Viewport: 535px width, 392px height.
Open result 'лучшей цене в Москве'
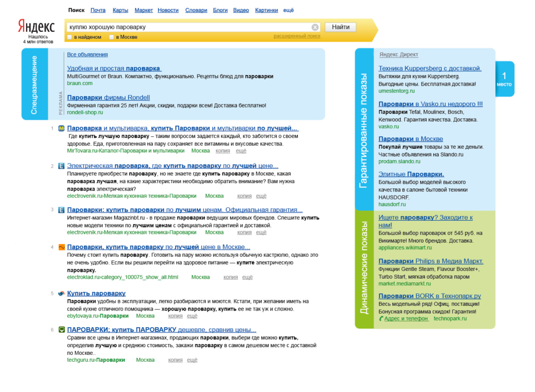coord(158,247)
